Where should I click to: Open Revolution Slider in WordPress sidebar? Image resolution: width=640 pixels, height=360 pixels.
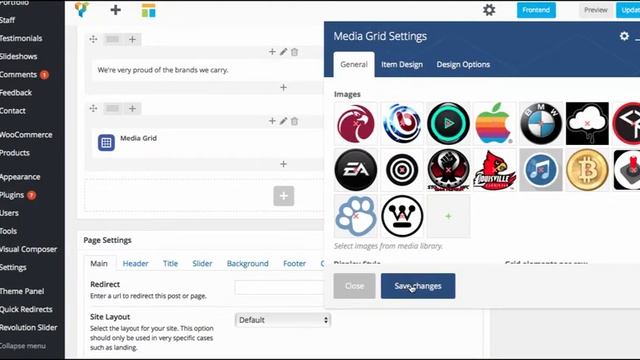[29, 327]
